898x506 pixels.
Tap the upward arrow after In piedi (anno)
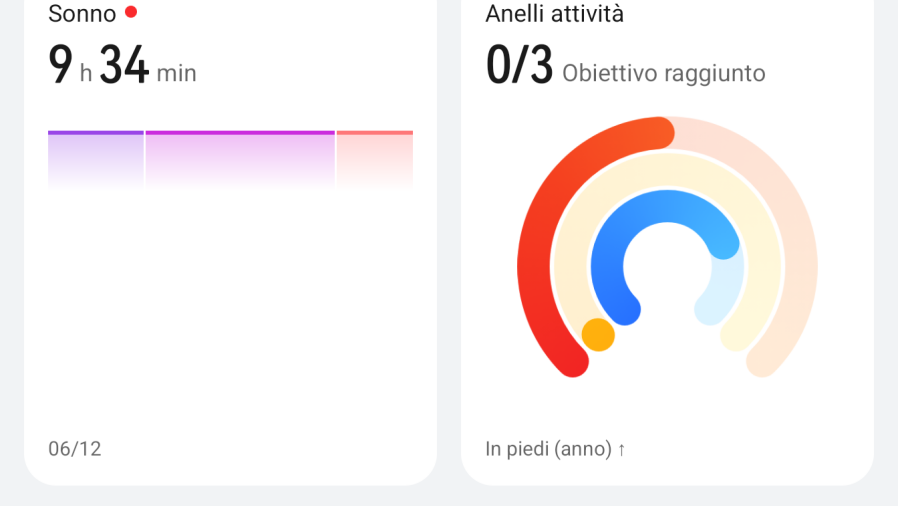click(x=621, y=450)
